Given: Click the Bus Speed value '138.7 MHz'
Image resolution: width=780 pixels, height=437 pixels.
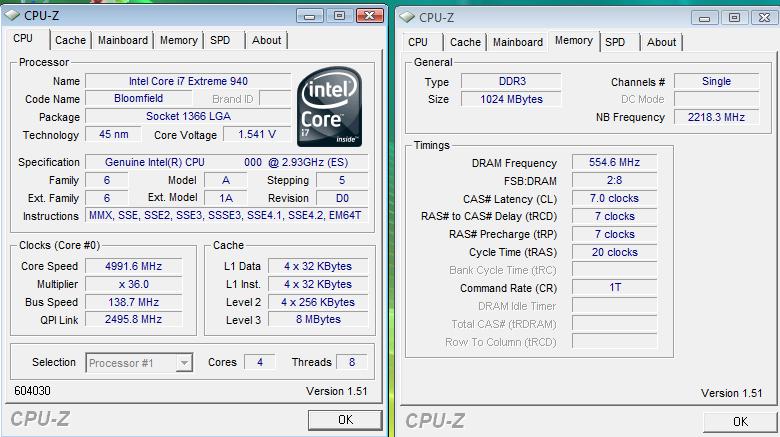Looking at the screenshot, I should click(x=133, y=302).
